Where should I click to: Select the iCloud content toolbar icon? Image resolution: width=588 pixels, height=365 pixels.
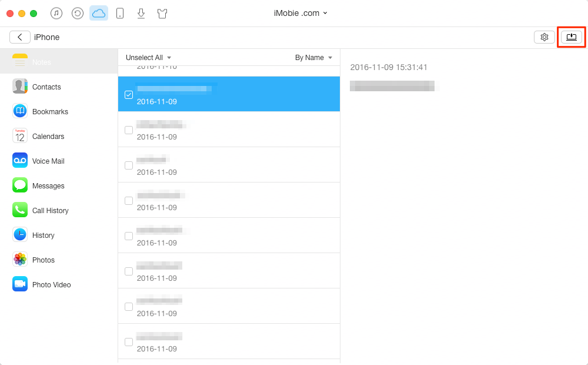[99, 14]
